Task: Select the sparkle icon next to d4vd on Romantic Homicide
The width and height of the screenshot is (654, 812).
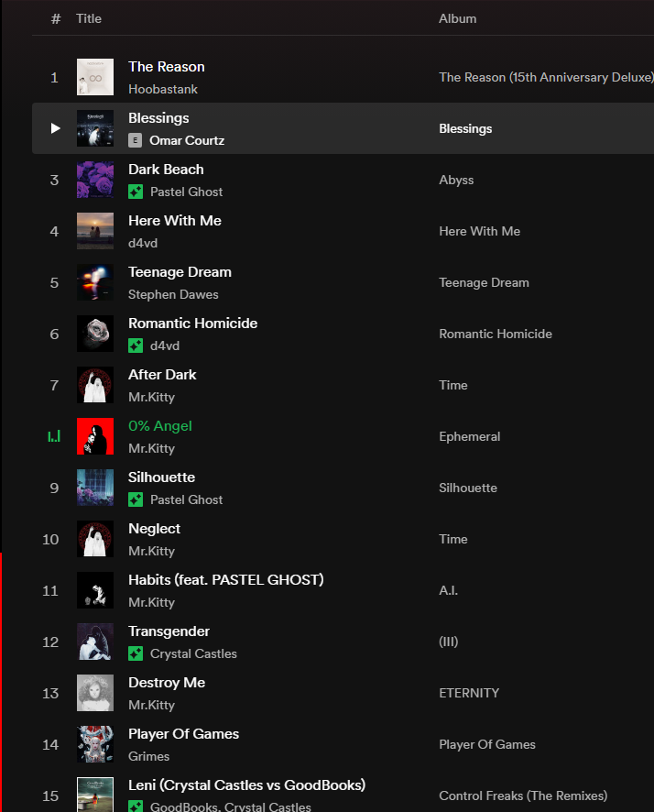Action: point(134,346)
